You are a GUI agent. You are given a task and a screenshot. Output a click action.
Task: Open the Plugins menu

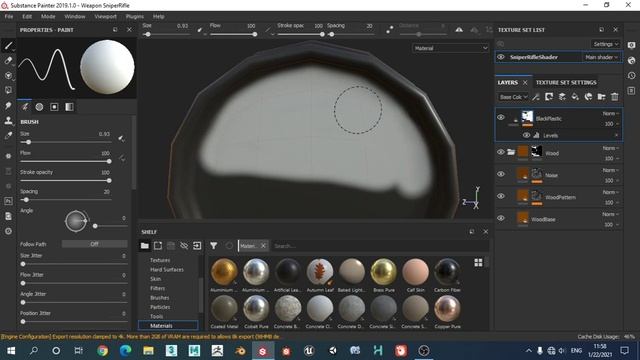(135, 17)
